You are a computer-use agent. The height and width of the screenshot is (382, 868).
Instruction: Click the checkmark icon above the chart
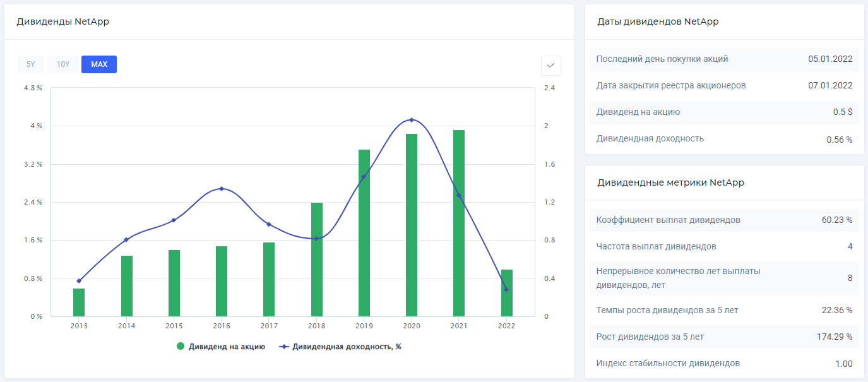[x=550, y=66]
